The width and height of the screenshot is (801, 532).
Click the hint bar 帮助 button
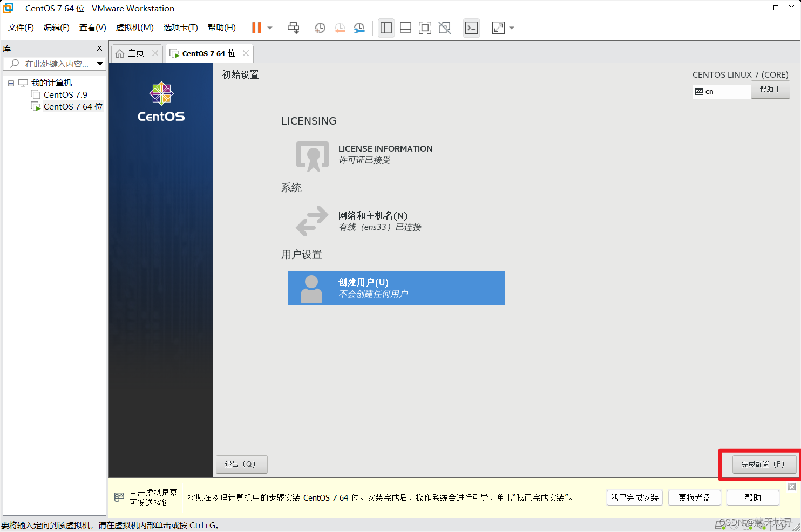click(x=753, y=497)
